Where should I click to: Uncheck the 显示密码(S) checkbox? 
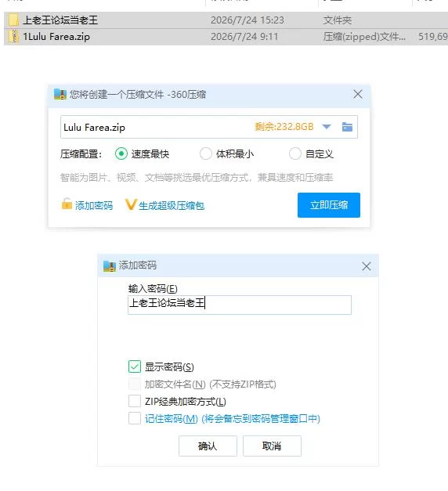tap(135, 366)
